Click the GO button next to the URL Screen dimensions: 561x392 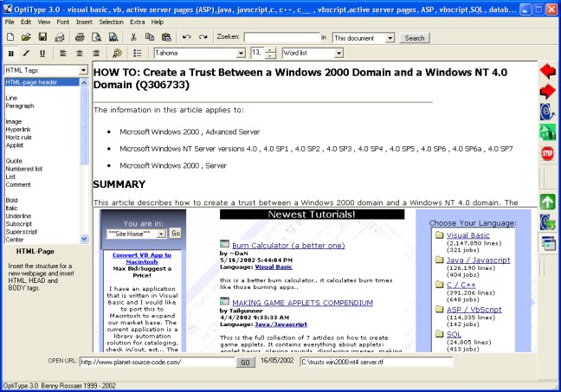point(246,363)
